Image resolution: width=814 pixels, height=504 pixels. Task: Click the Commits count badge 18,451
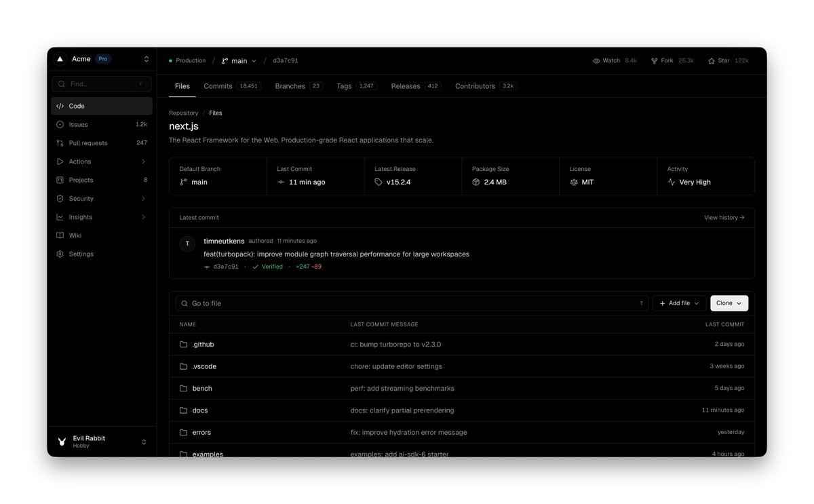(249, 86)
